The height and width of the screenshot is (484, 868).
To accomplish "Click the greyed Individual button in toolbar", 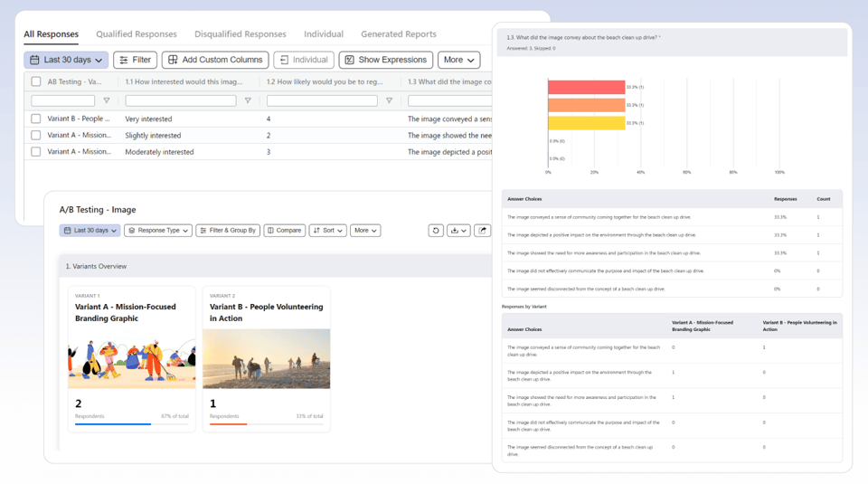I will pyautogui.click(x=304, y=60).
